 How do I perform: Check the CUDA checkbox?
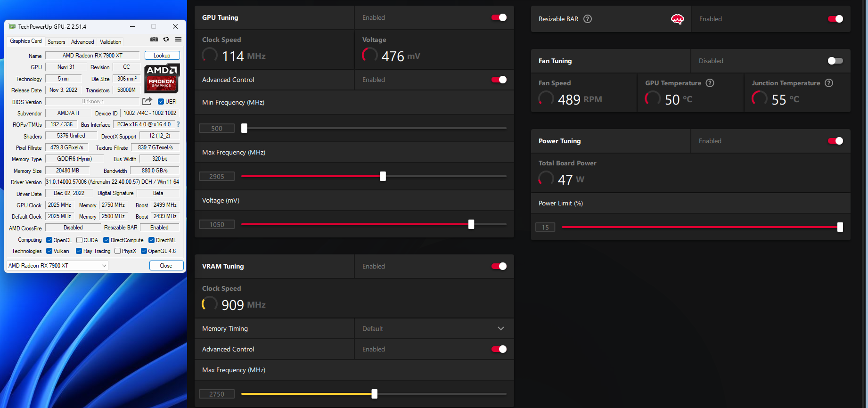[x=80, y=240]
